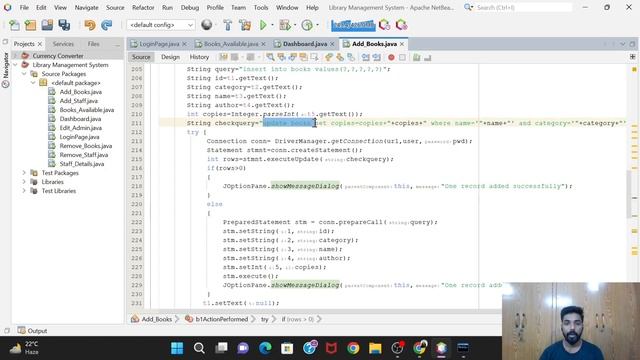Click the first hexagon icon right of memory bar
The image size is (640, 360).
click(x=384, y=25)
